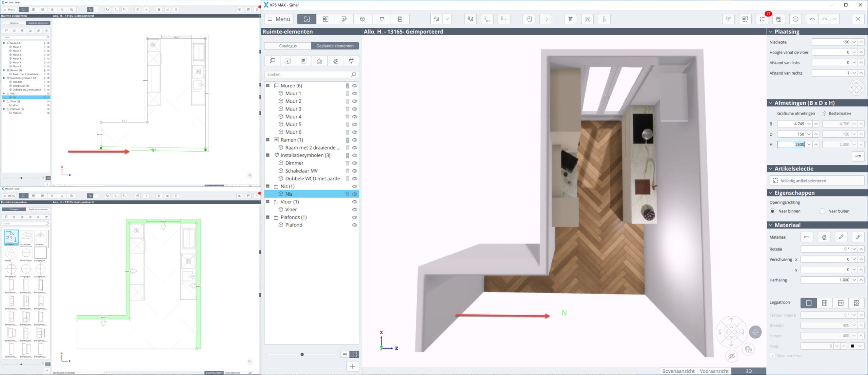This screenshot has width=868, height=375.
Task: Click the scissors cut tool icon
Action: pyautogui.click(x=587, y=19)
